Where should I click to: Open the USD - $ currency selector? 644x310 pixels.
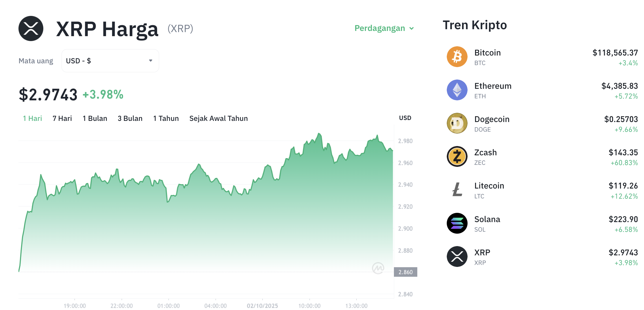110,61
